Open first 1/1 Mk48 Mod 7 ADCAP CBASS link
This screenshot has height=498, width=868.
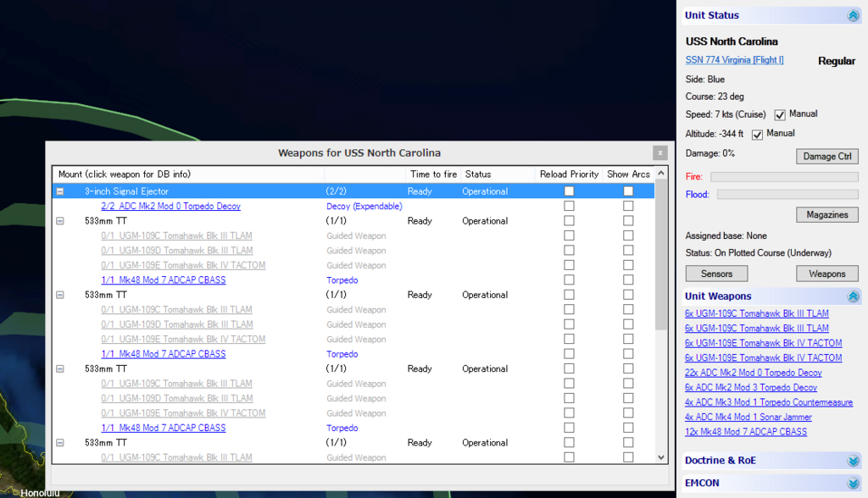click(164, 280)
